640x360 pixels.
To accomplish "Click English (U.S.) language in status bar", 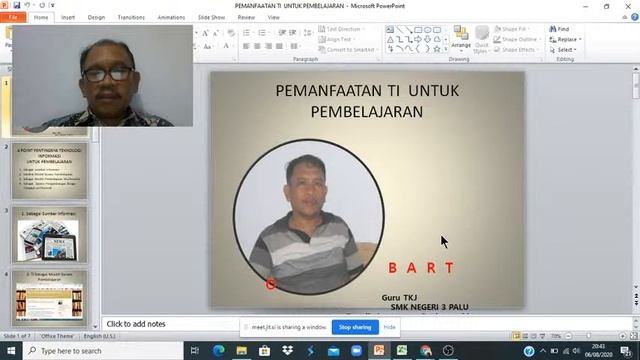I will pyautogui.click(x=100, y=336).
